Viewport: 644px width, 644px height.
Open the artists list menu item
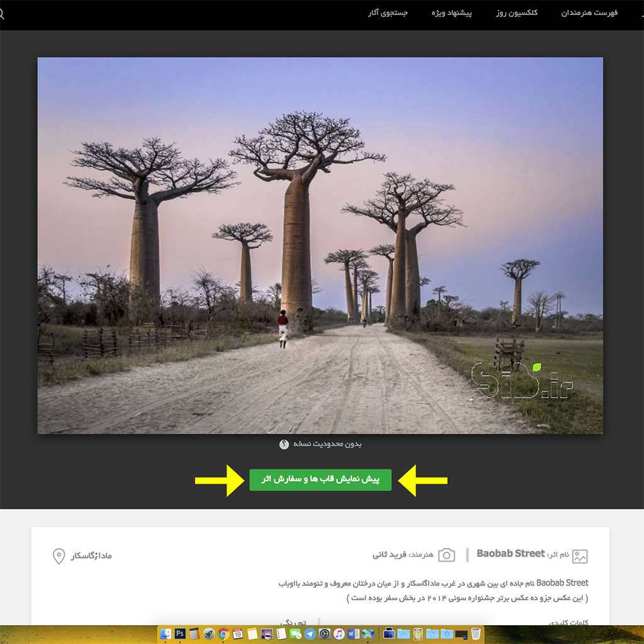pos(589,13)
